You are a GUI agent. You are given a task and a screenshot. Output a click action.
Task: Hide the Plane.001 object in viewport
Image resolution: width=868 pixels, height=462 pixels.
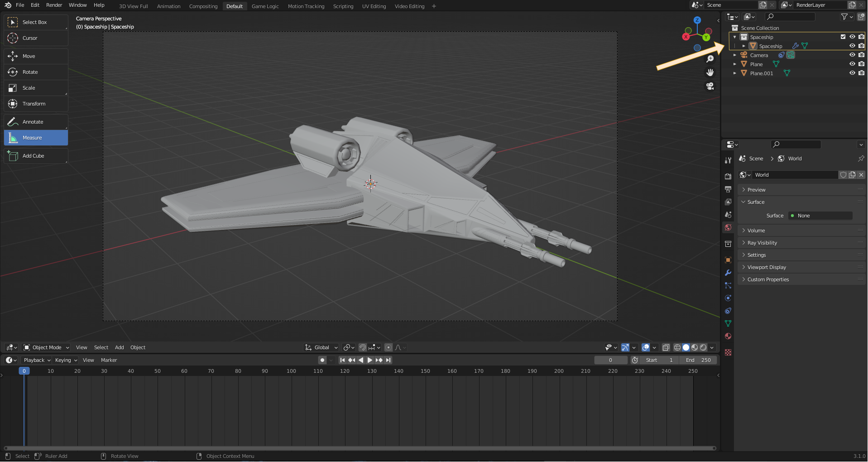point(852,73)
